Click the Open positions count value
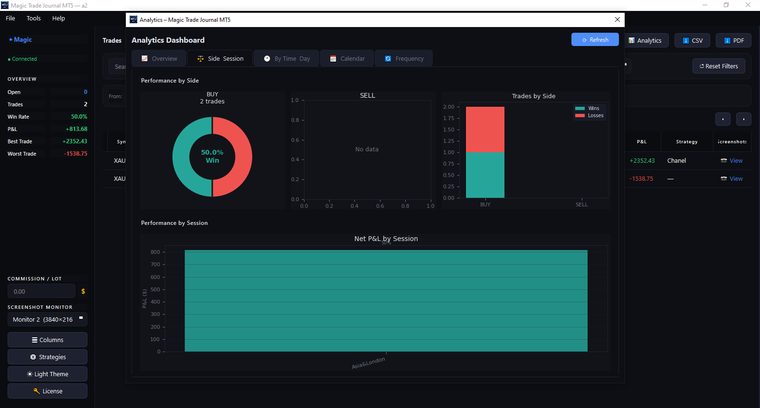Viewport: 760px width, 408px height. [85, 92]
